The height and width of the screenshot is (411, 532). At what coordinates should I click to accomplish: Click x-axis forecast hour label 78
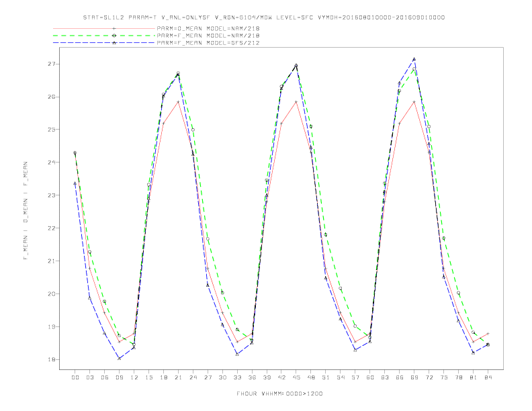(459, 377)
